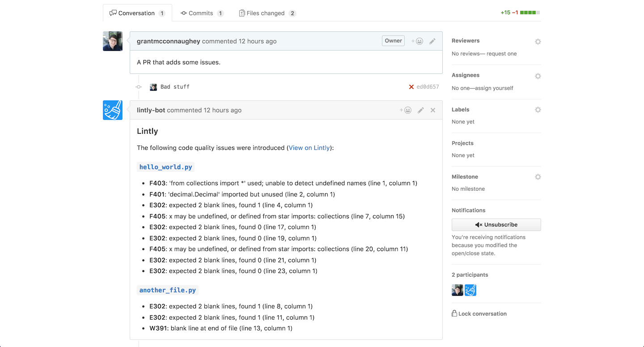Click 'assign yourself' link
The width and height of the screenshot is (644, 347).
494,88
